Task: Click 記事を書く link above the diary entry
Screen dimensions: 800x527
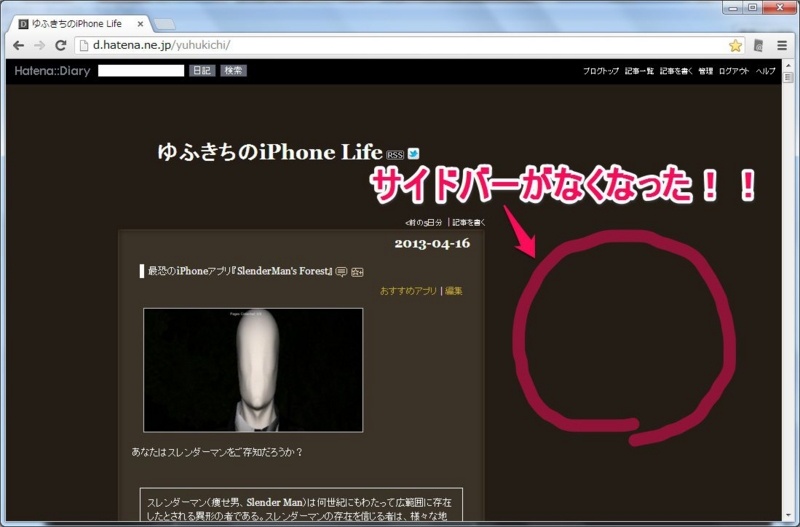Action: [469, 222]
